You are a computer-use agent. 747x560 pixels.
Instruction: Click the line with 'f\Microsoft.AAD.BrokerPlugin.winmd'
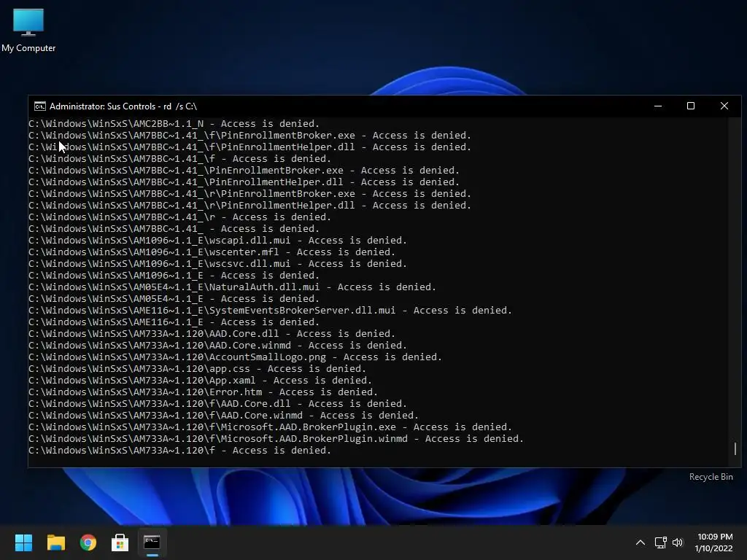click(x=276, y=438)
